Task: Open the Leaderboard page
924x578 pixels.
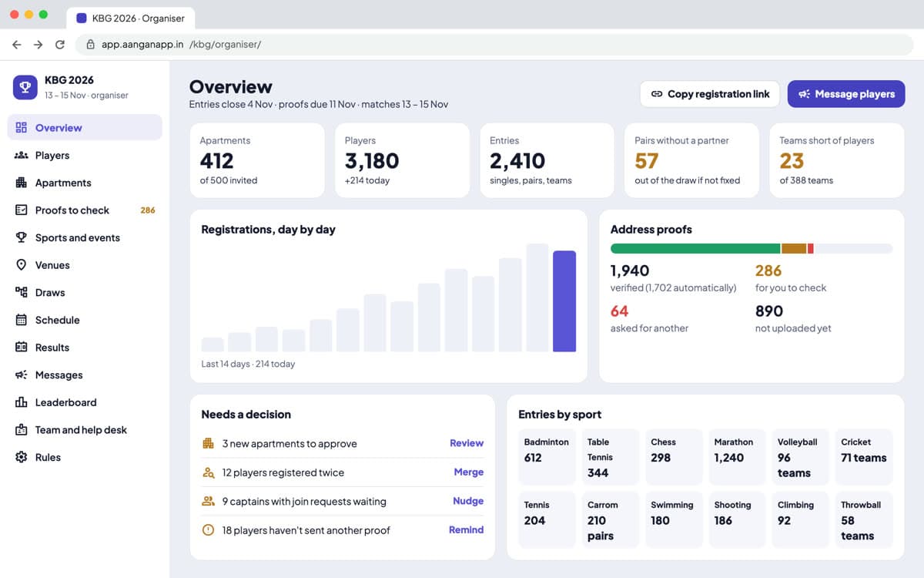Action: [85, 402]
